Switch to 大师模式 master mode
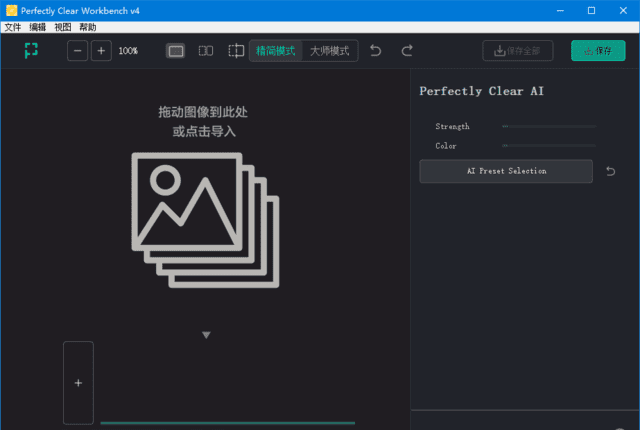 (330, 51)
